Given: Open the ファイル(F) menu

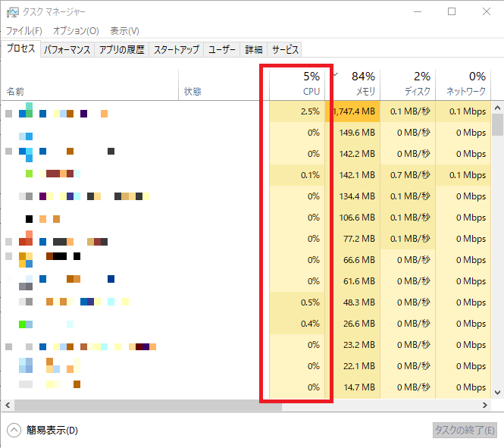Looking at the screenshot, I should tap(24, 31).
